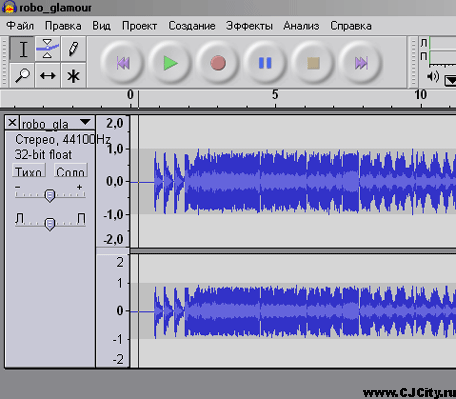Open the Вид menu
Image resolution: width=456 pixels, height=399 pixels.
tap(101, 26)
